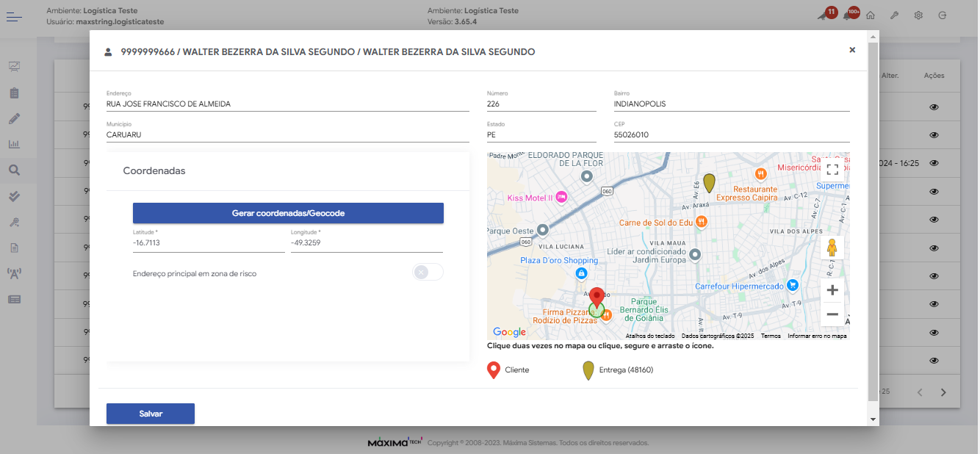Open the search magnifier in left sidebar
Screen dimensions: 980x454
(14, 171)
